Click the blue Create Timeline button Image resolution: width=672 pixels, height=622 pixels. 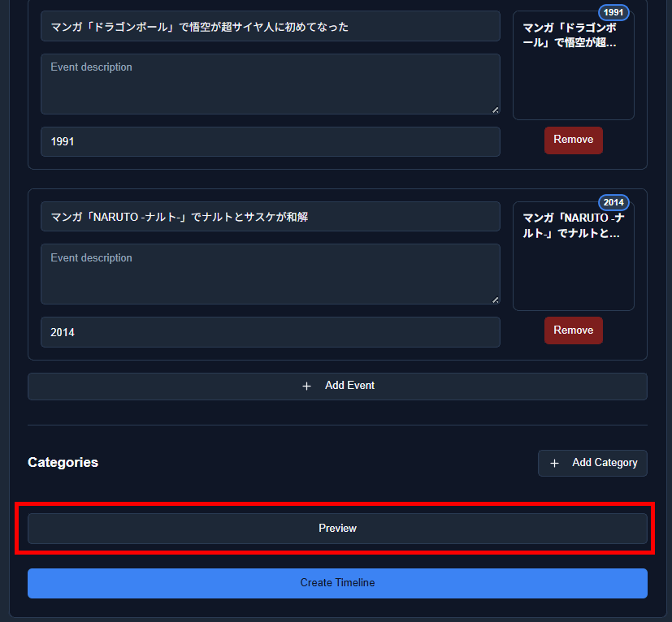pyautogui.click(x=337, y=583)
